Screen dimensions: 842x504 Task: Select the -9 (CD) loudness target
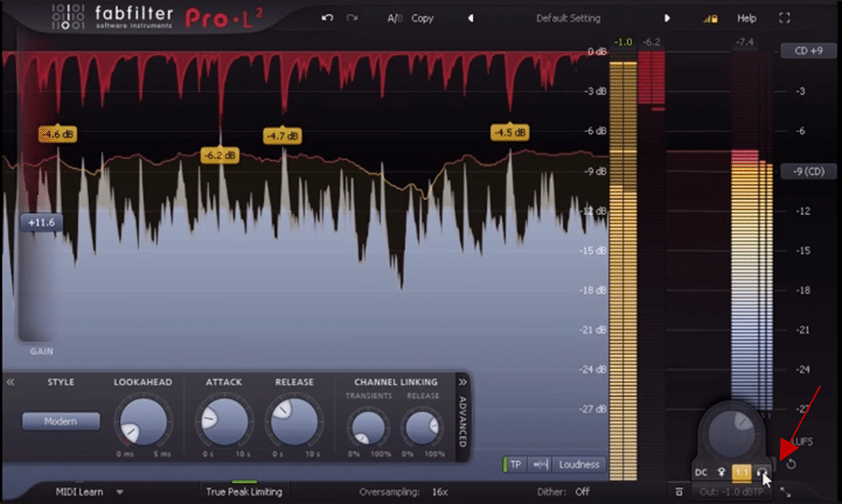(x=809, y=171)
